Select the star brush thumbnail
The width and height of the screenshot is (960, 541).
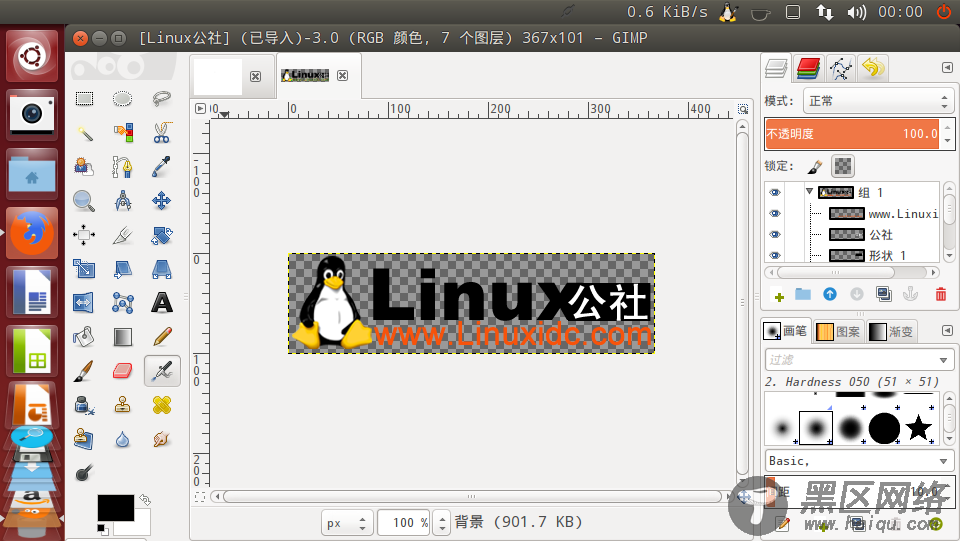click(918, 428)
